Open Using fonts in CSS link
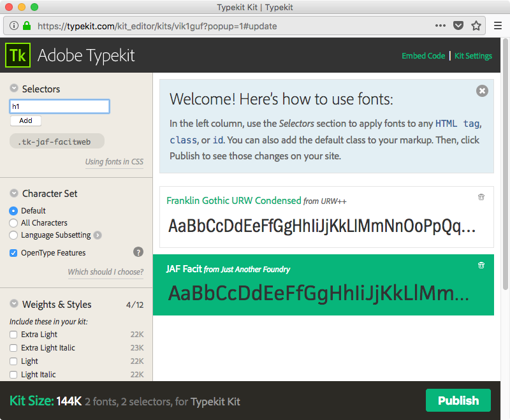The height and width of the screenshot is (420, 510). pyautogui.click(x=114, y=162)
